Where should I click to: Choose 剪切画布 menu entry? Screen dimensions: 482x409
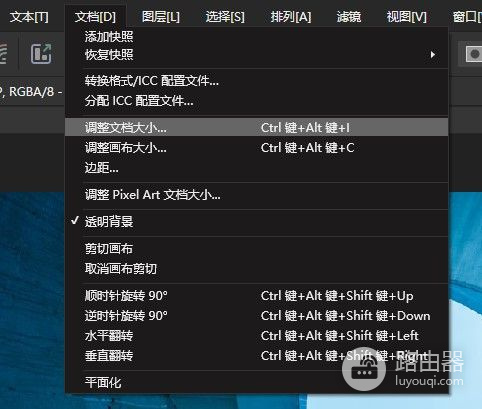click(256, 249)
